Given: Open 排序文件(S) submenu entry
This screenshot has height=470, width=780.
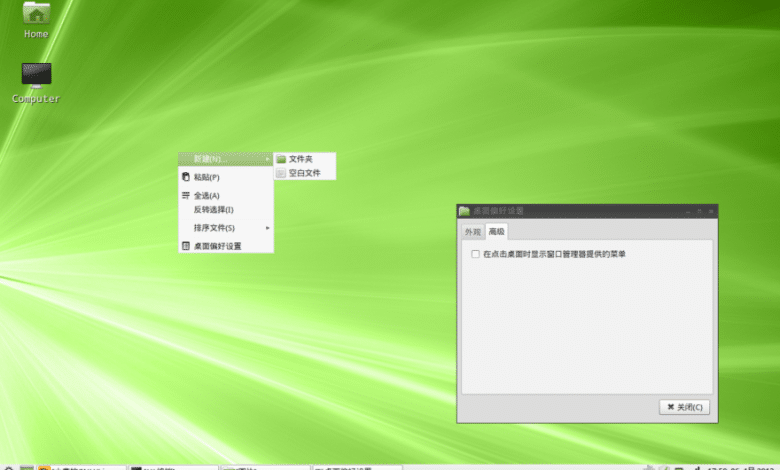Looking at the screenshot, I should pos(226,228).
